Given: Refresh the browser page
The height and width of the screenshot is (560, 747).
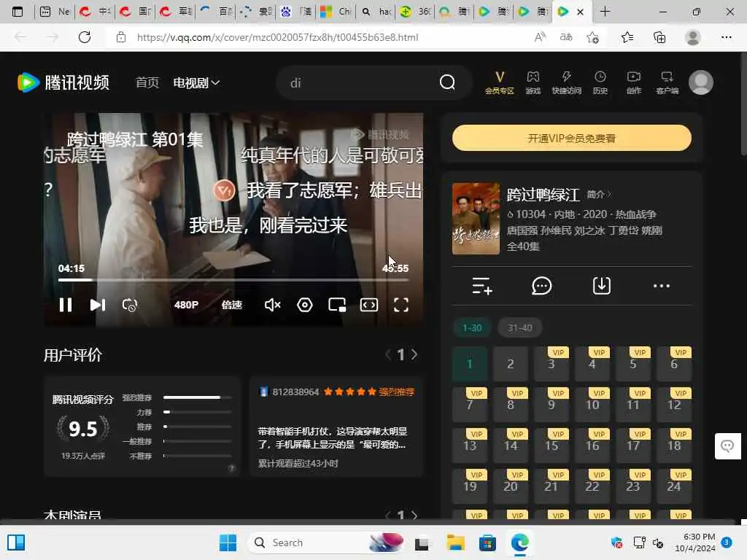Looking at the screenshot, I should click(x=85, y=37).
